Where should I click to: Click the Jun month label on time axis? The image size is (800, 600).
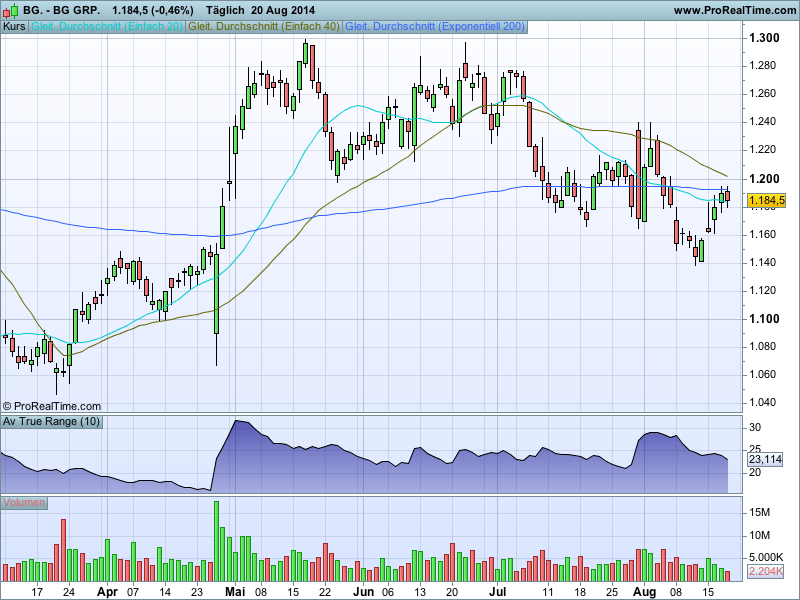coord(363,592)
